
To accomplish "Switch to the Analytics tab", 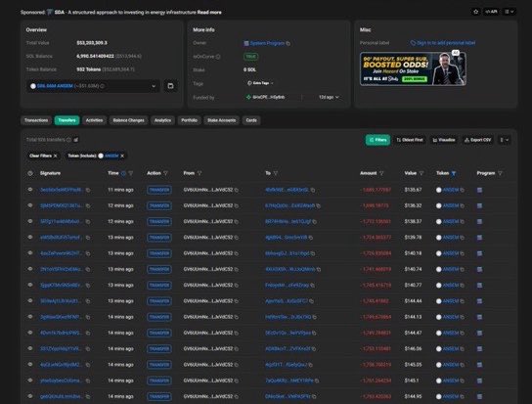I will (162, 120).
